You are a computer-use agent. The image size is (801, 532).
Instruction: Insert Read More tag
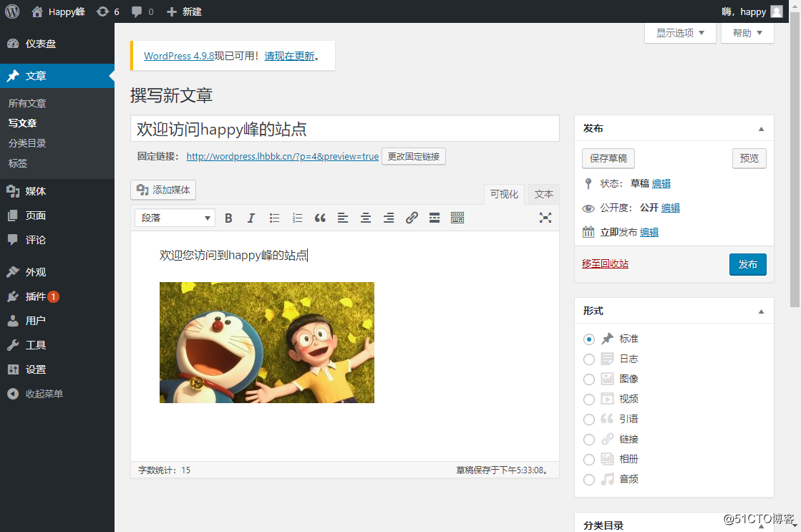tap(435, 218)
